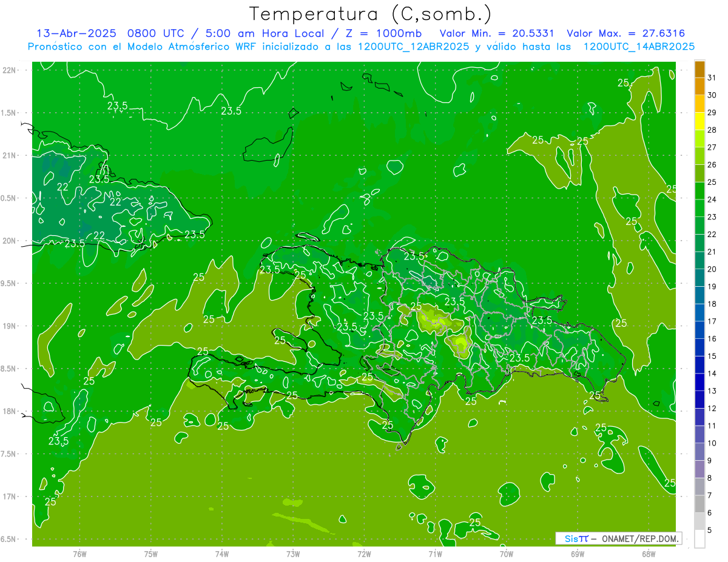This screenshot has width=728, height=562.
Task: Click the "22N" latitude axis label
Action: coord(10,70)
